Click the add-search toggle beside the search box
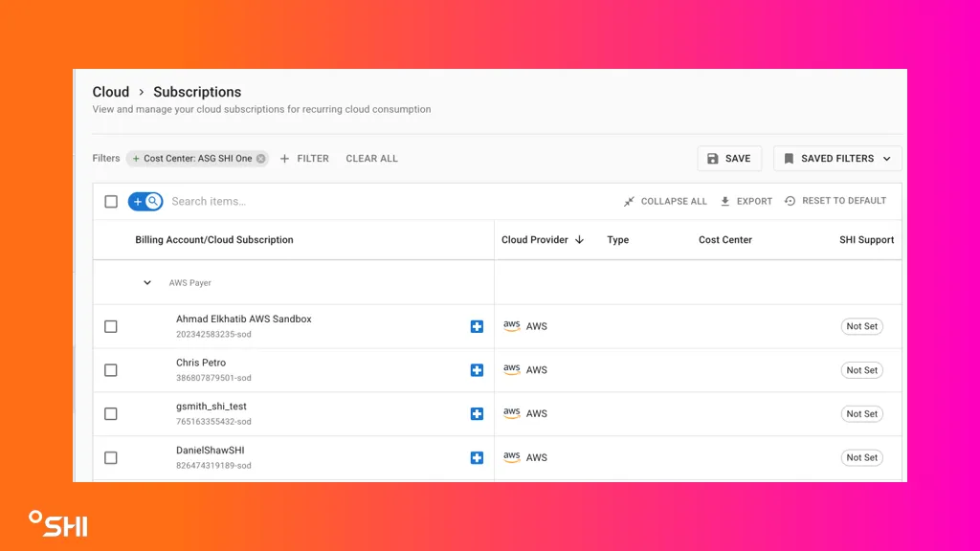980x551 pixels. pyautogui.click(x=145, y=201)
